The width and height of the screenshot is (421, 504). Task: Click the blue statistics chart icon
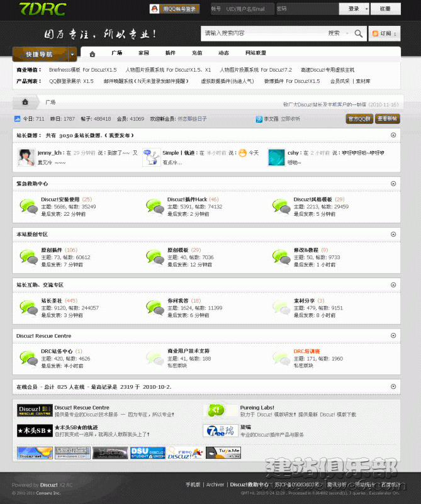(x=18, y=119)
